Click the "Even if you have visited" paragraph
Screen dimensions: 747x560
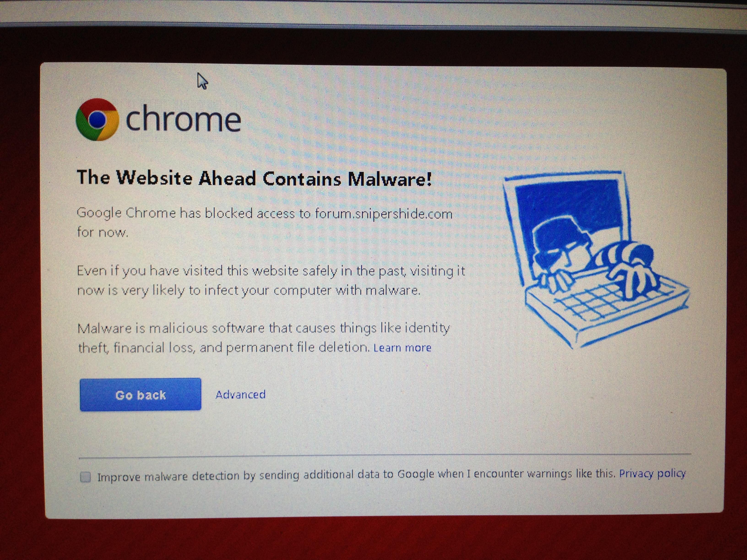[x=271, y=280]
